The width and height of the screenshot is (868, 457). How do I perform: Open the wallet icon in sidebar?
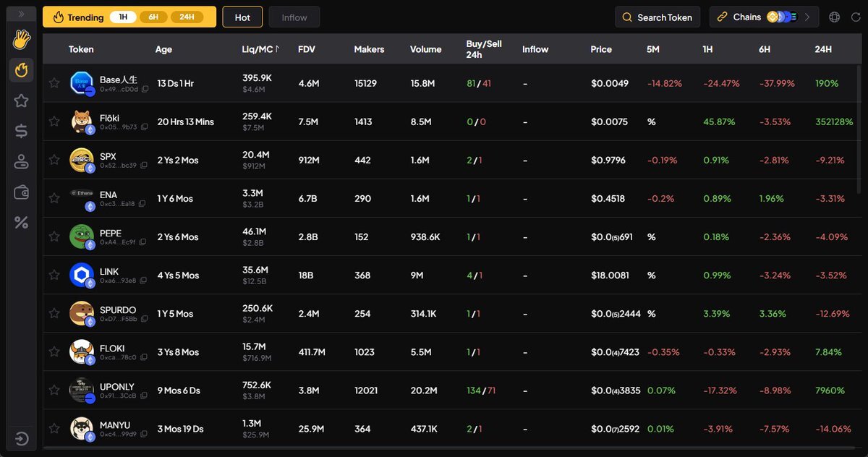coord(21,192)
